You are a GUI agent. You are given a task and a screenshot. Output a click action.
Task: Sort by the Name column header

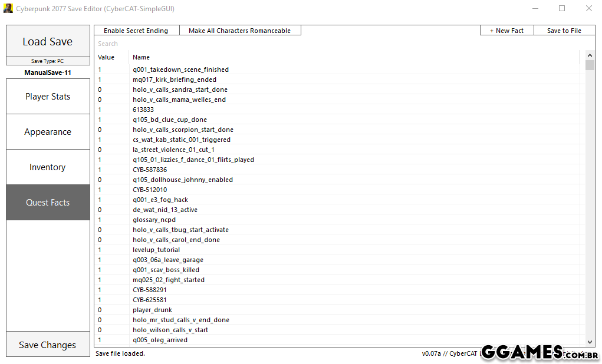[142, 57]
